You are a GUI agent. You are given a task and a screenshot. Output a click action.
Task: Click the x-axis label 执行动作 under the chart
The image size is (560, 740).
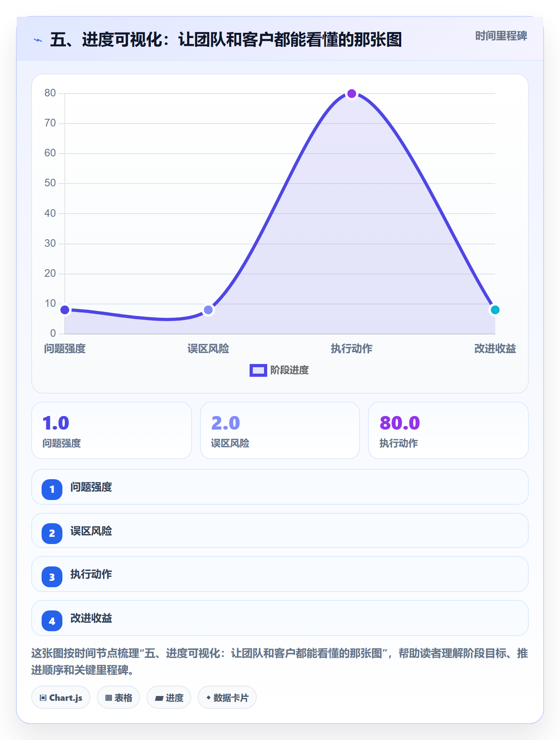352,349
